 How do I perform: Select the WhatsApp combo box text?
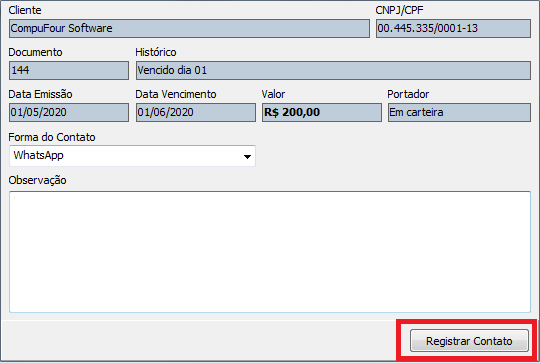38,155
